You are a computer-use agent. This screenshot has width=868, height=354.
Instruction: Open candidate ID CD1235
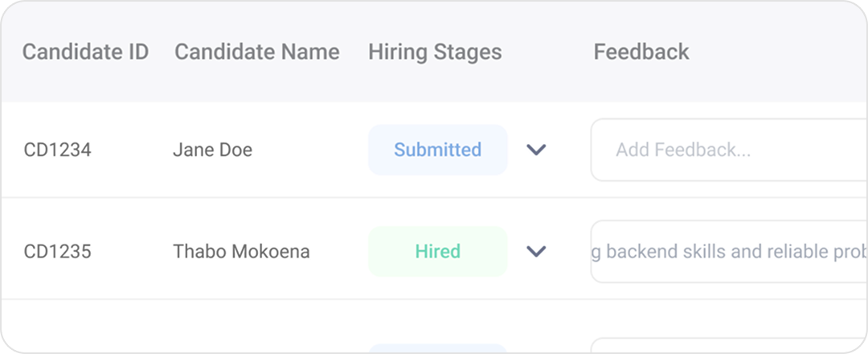point(57,252)
